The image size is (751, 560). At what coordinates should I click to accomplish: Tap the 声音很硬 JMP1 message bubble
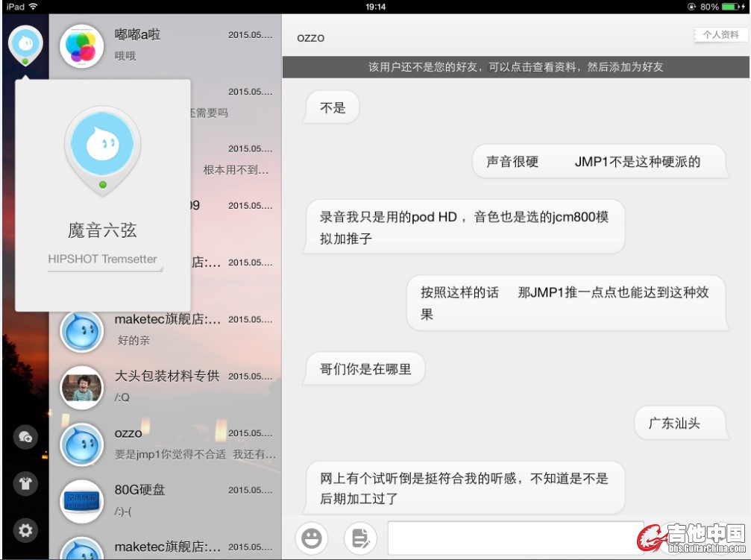click(x=600, y=162)
